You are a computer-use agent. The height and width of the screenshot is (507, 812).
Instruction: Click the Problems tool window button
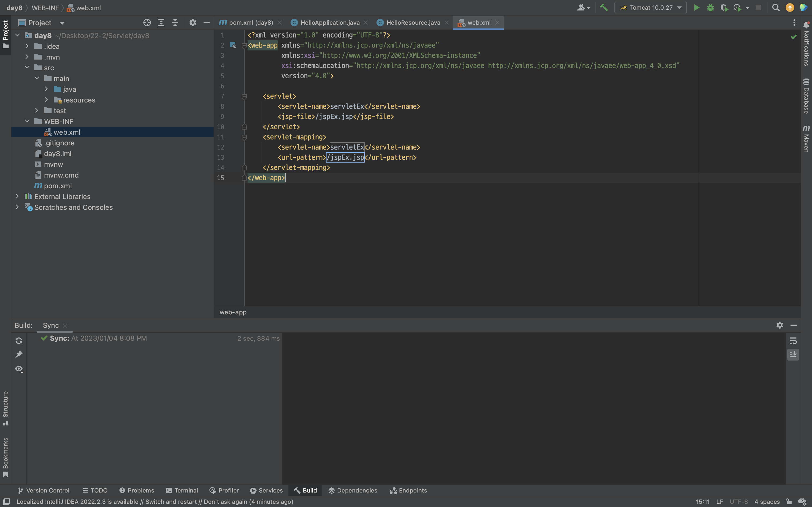tap(137, 491)
